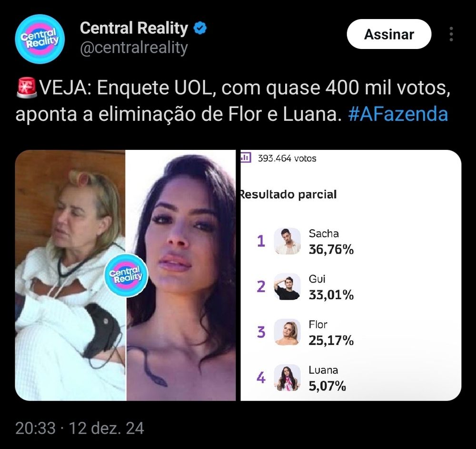The image size is (476, 449).
Task: Open the dark-haired woman photo
Action: [181, 275]
